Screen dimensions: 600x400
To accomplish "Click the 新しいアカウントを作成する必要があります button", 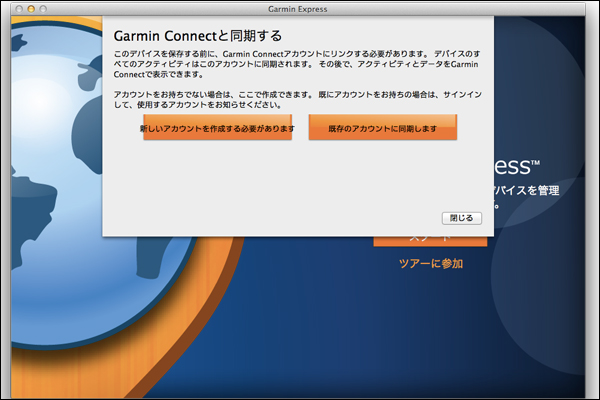I will pyautogui.click(x=217, y=127).
